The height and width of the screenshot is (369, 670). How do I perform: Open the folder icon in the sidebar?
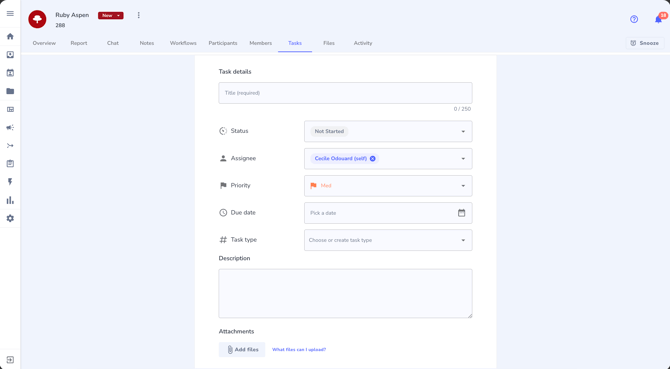[10, 91]
